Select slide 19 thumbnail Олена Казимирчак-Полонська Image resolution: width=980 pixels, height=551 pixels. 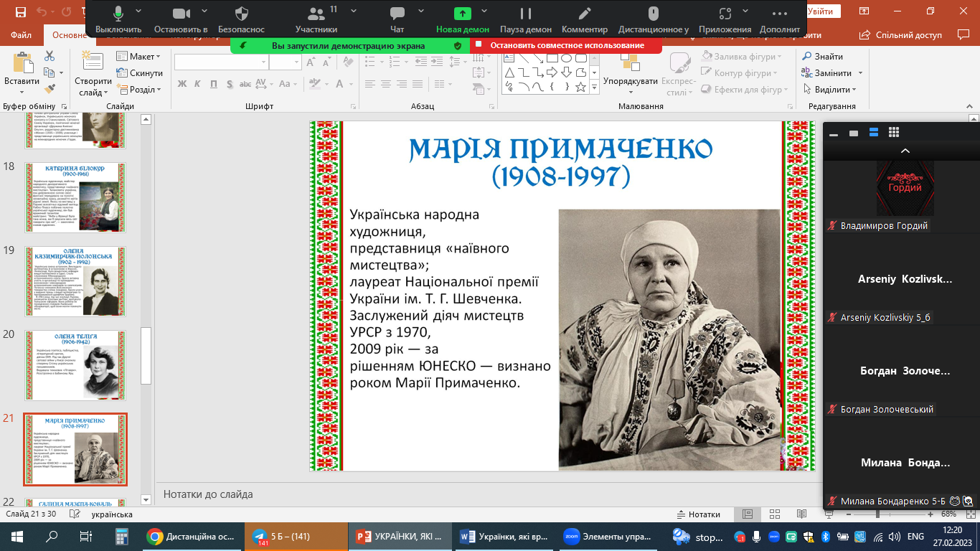coord(75,281)
